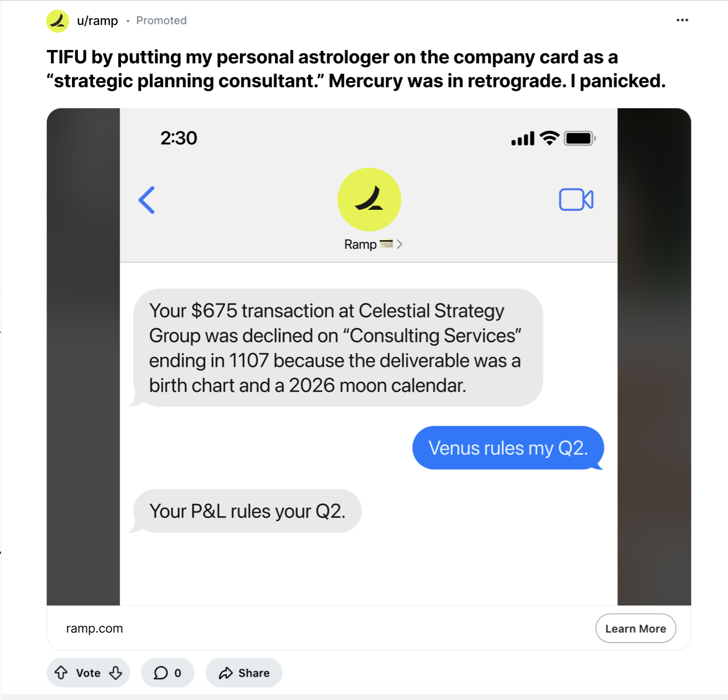Tap the blue back chevron in chat
The width and height of the screenshot is (728, 700).
(x=147, y=200)
